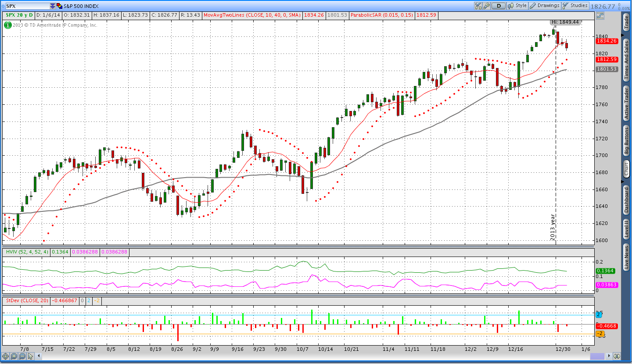
Task: Expand the symbol selector double-arrow dropdown
Action: click(53, 6)
